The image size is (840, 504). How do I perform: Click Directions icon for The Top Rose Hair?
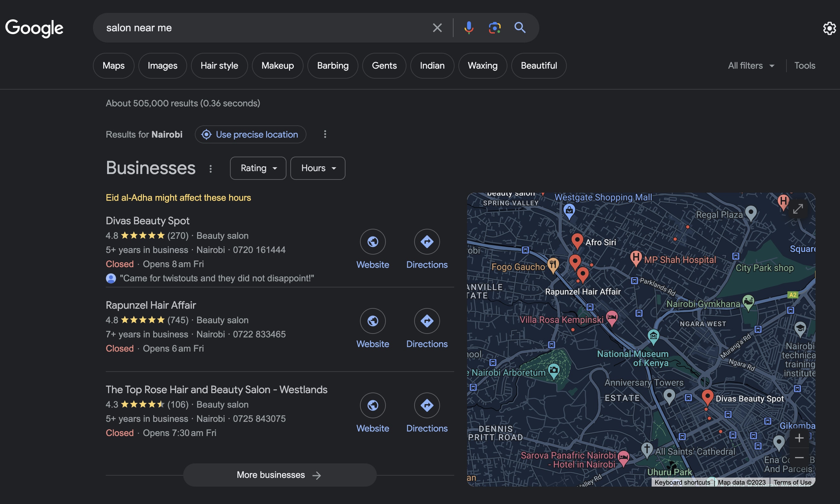point(426,405)
